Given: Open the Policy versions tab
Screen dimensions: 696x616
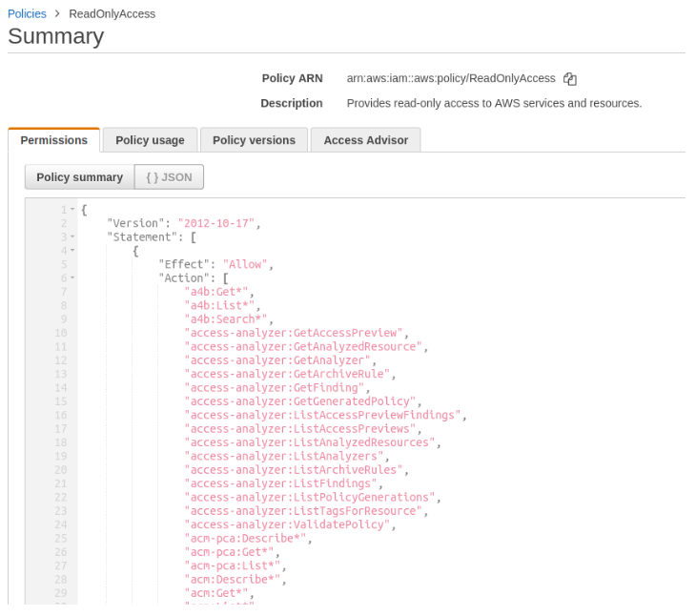Looking at the screenshot, I should [254, 140].
